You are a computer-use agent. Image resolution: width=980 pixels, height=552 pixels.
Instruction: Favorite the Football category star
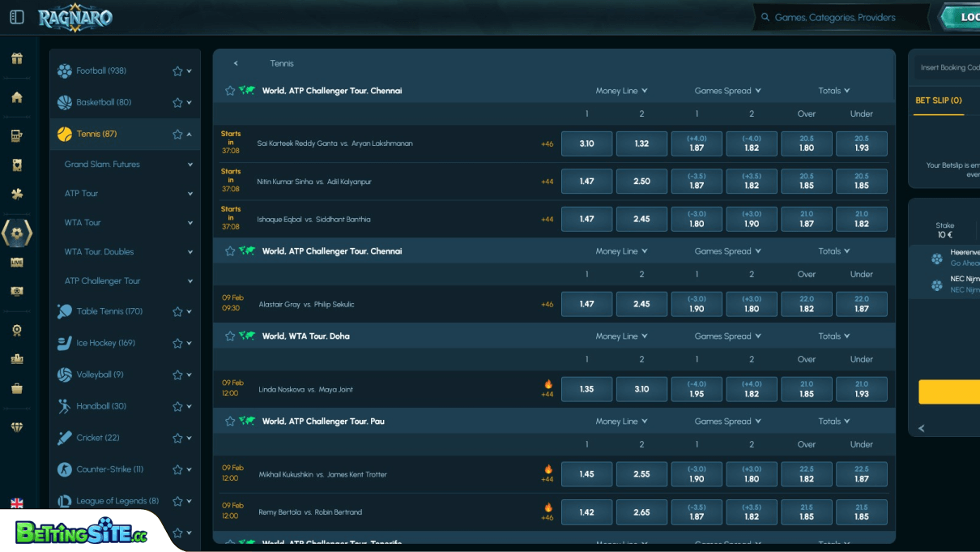pyautogui.click(x=176, y=71)
